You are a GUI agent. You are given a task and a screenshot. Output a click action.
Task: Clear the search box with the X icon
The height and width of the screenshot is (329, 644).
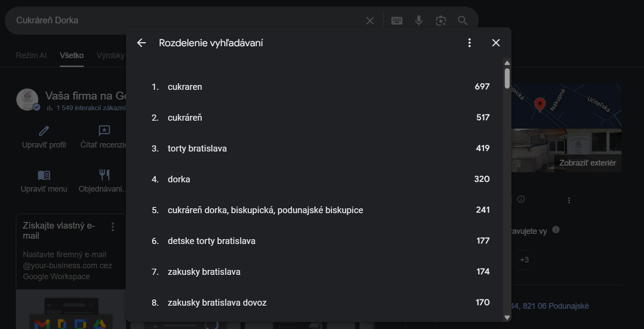(x=370, y=21)
